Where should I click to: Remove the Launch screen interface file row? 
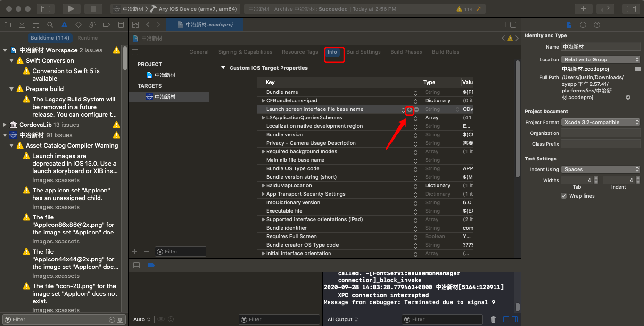[417, 109]
